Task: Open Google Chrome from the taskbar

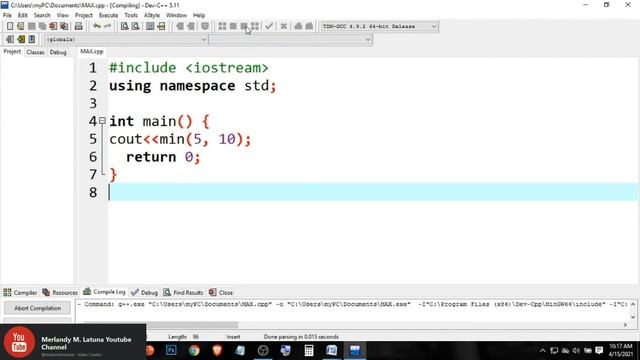Action: (x=194, y=350)
